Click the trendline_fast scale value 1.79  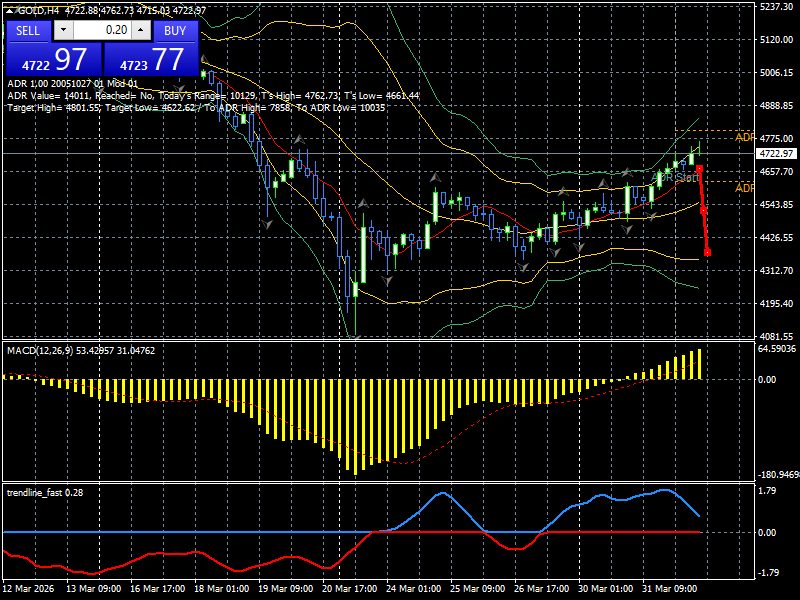[767, 491]
